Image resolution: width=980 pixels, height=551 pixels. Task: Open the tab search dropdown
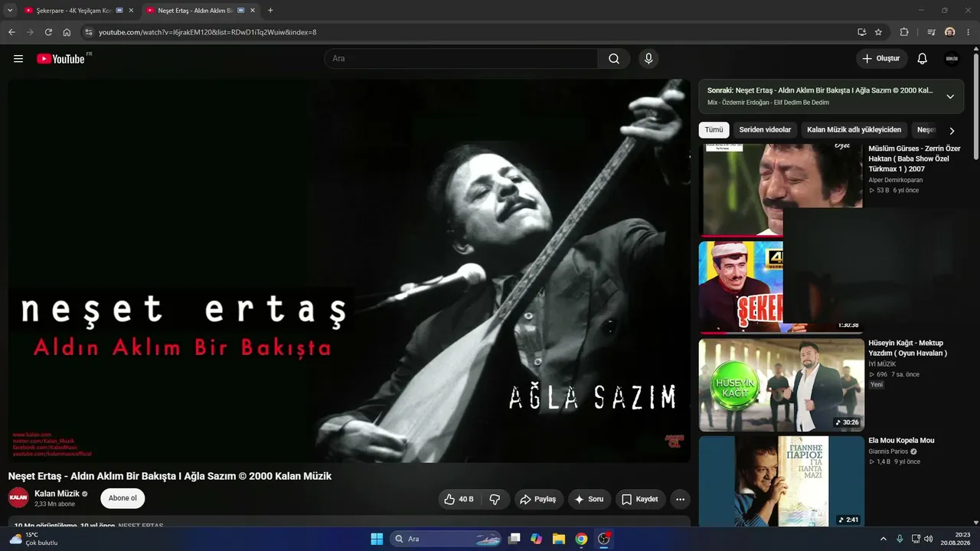[10, 11]
